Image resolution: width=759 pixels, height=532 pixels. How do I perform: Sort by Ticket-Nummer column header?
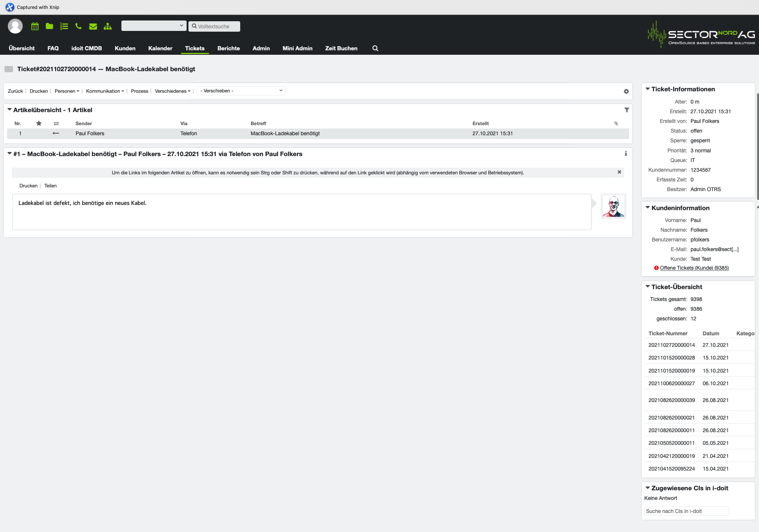(668, 333)
